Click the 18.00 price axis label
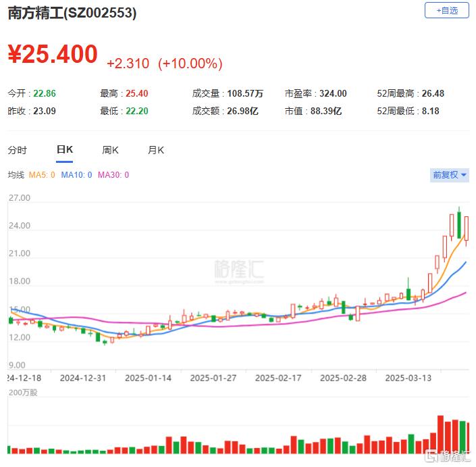 point(20,281)
